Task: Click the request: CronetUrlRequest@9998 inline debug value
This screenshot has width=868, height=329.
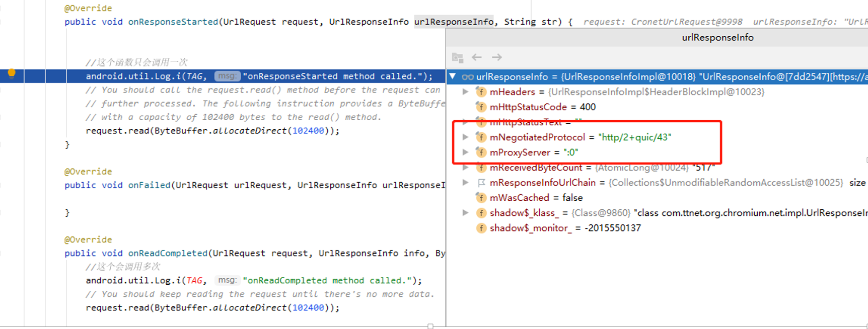Action: pos(663,22)
